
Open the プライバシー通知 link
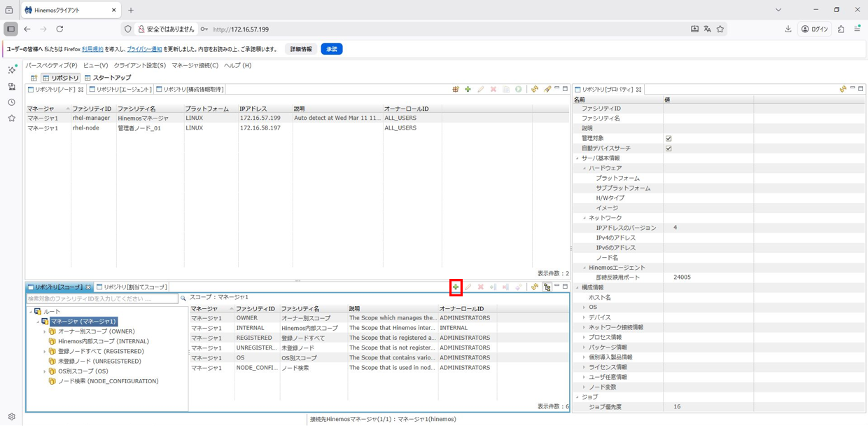(144, 49)
